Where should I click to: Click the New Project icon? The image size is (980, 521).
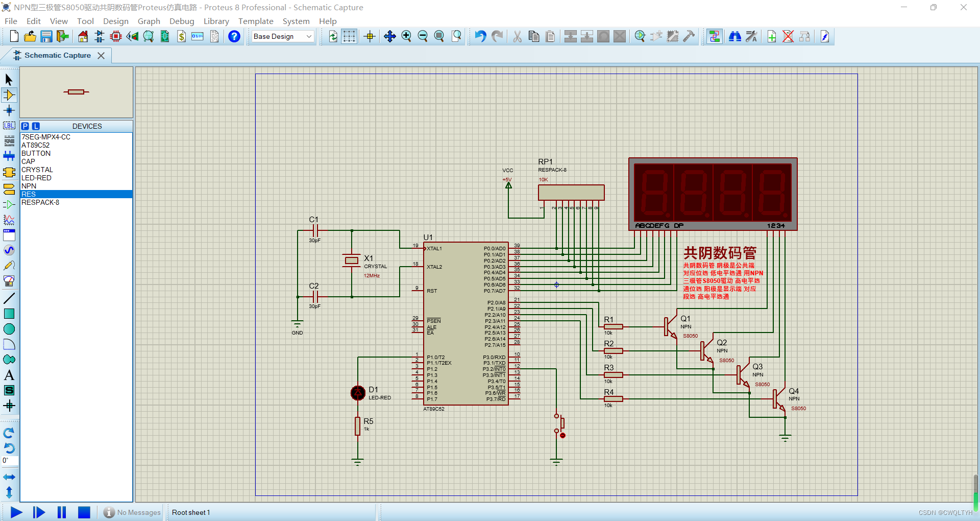pos(14,36)
